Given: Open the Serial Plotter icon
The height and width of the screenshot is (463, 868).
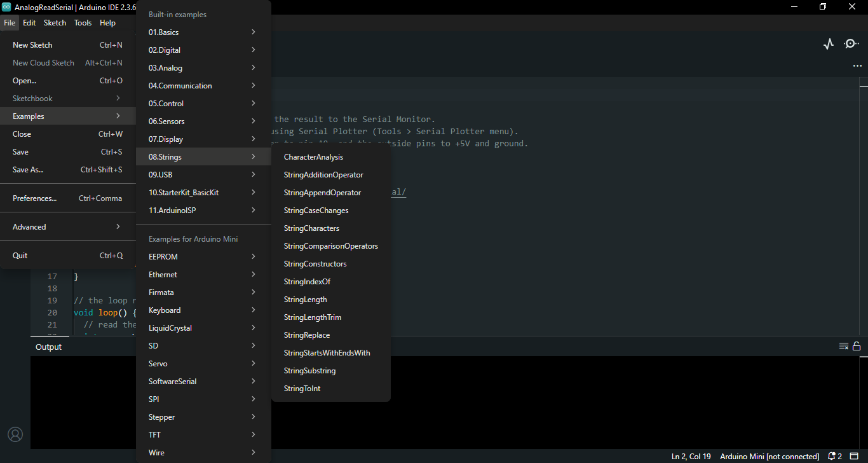Looking at the screenshot, I should [828, 44].
